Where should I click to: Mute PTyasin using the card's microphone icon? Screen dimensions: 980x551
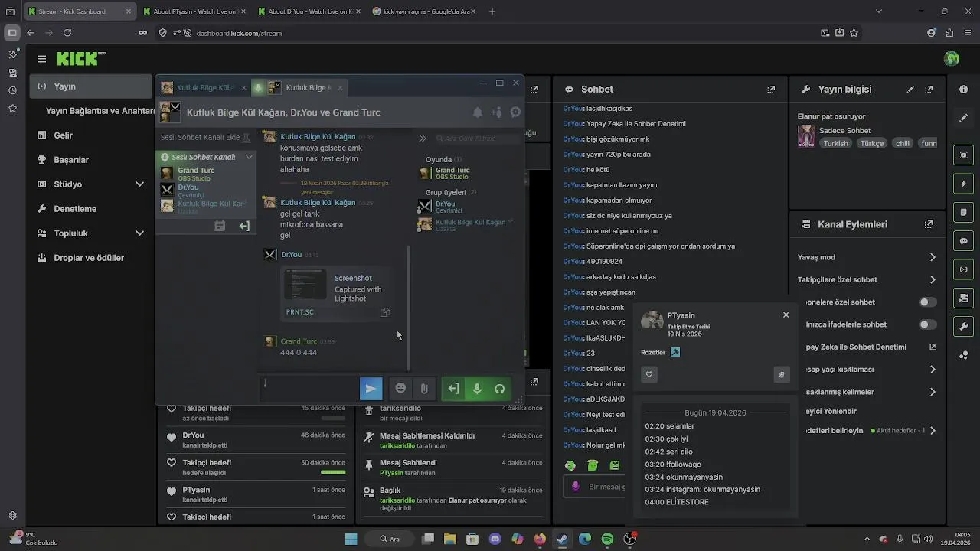click(782, 374)
